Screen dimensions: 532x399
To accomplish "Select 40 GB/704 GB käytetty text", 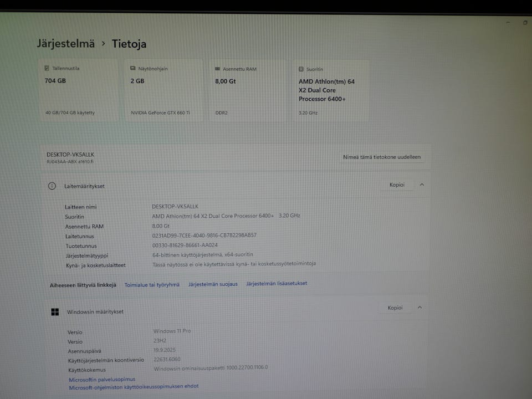I will click(x=70, y=112).
